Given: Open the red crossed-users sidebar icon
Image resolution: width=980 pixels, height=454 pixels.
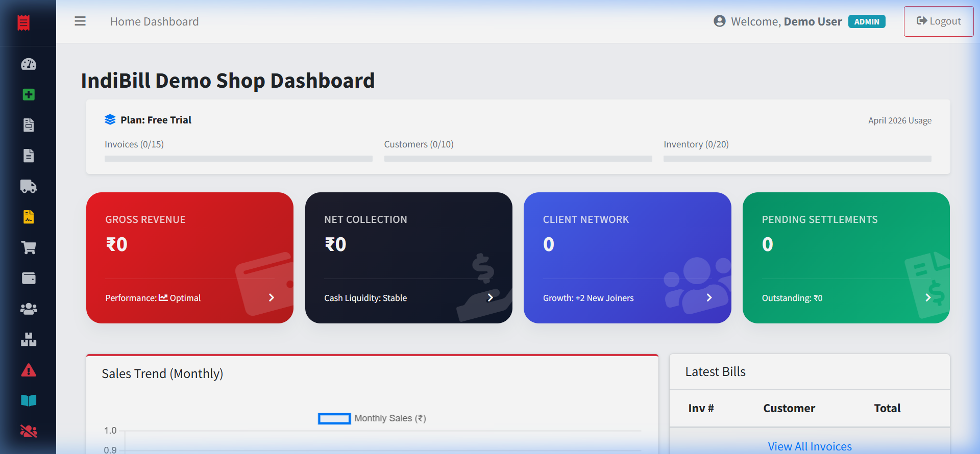Looking at the screenshot, I should tap(29, 432).
